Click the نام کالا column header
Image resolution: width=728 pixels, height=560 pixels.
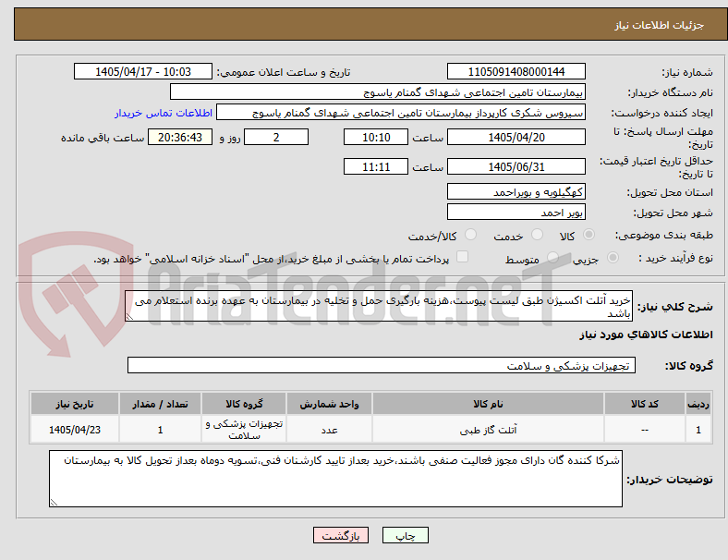point(488,404)
